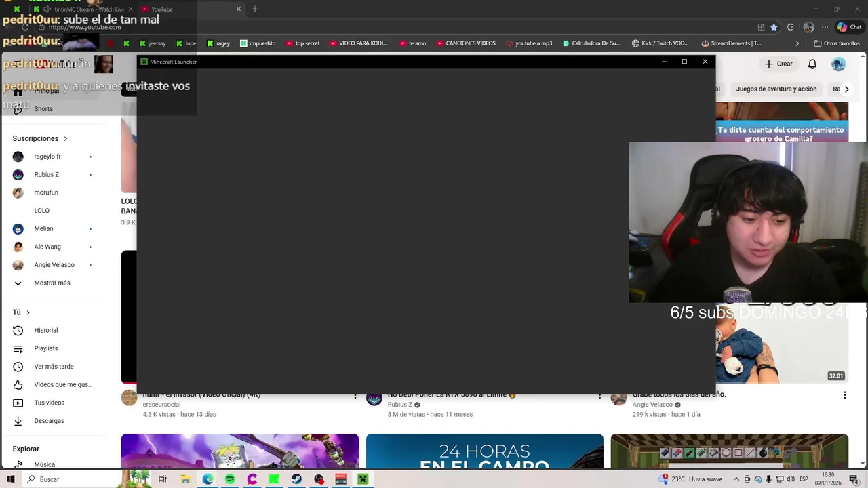Open the weather widget Lluvia suave

coord(690,479)
